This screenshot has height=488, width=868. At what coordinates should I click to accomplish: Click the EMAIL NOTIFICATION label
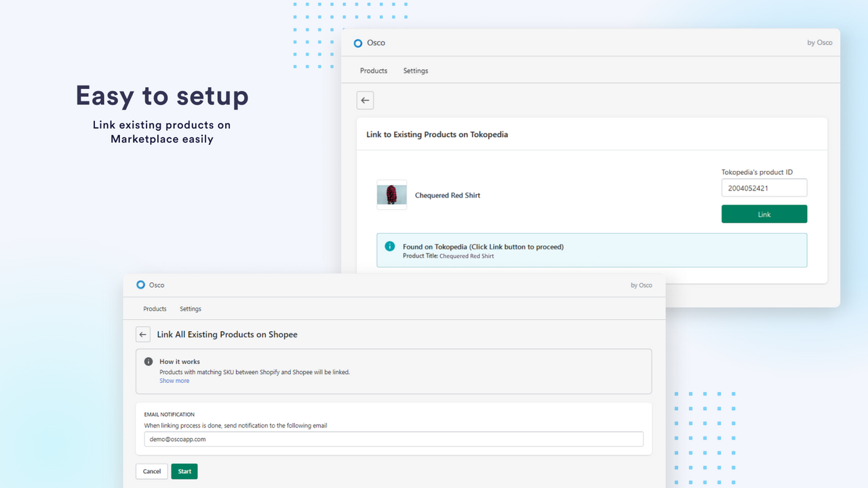[170, 414]
